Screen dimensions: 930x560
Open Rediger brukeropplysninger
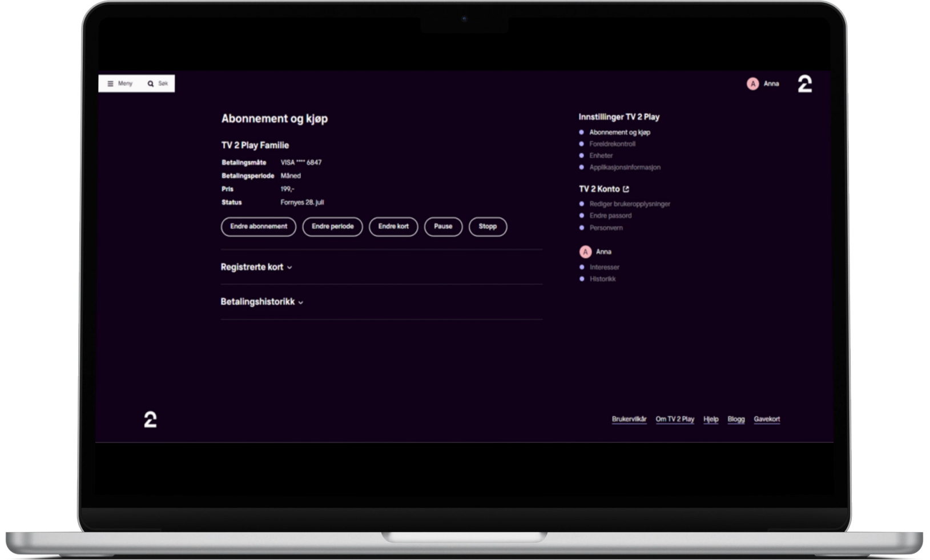point(630,204)
